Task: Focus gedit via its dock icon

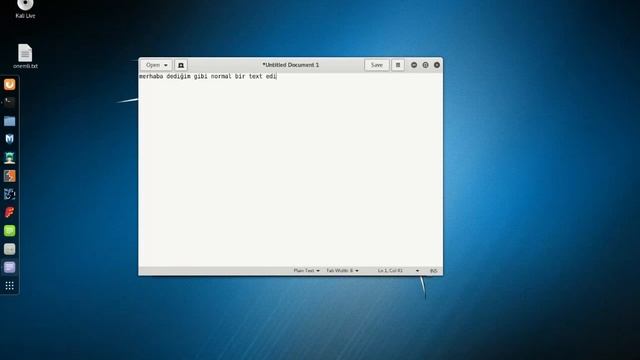Action: (9, 267)
